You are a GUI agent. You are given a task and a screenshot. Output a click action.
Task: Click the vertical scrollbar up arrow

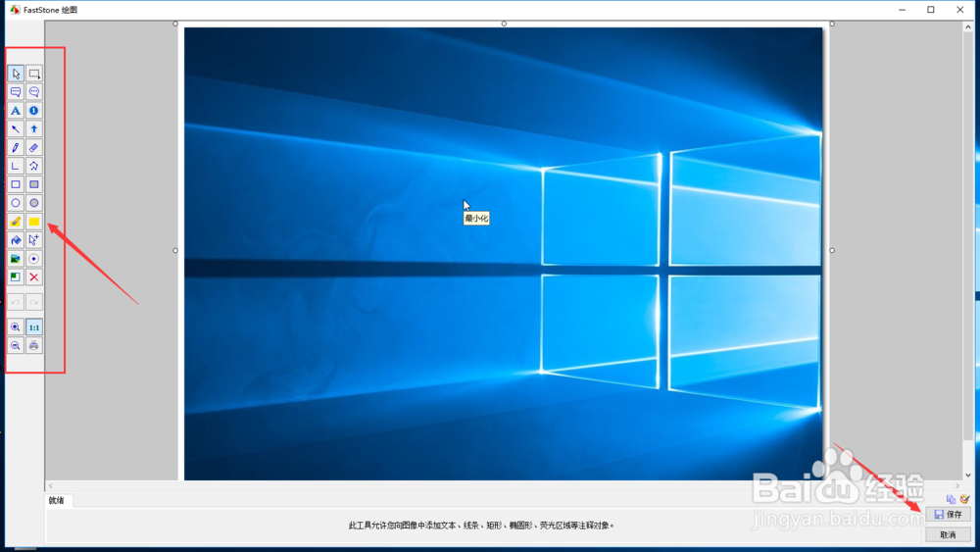click(x=968, y=26)
